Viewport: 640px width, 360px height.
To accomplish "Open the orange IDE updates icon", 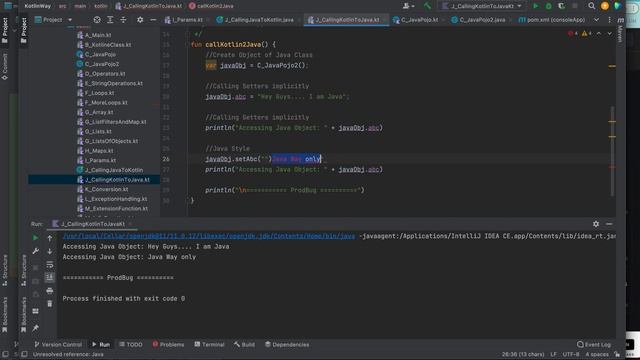I will point(605,6).
